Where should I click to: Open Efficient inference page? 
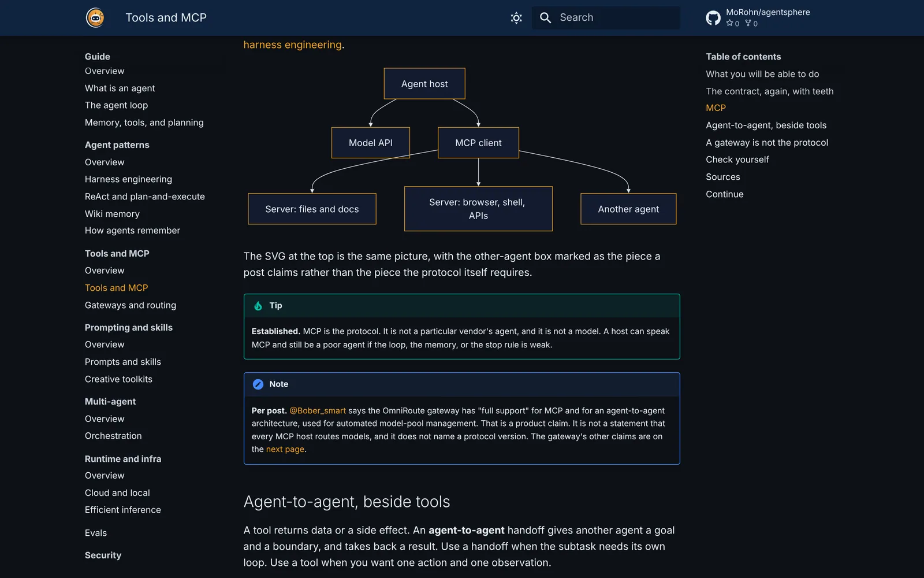tap(123, 510)
